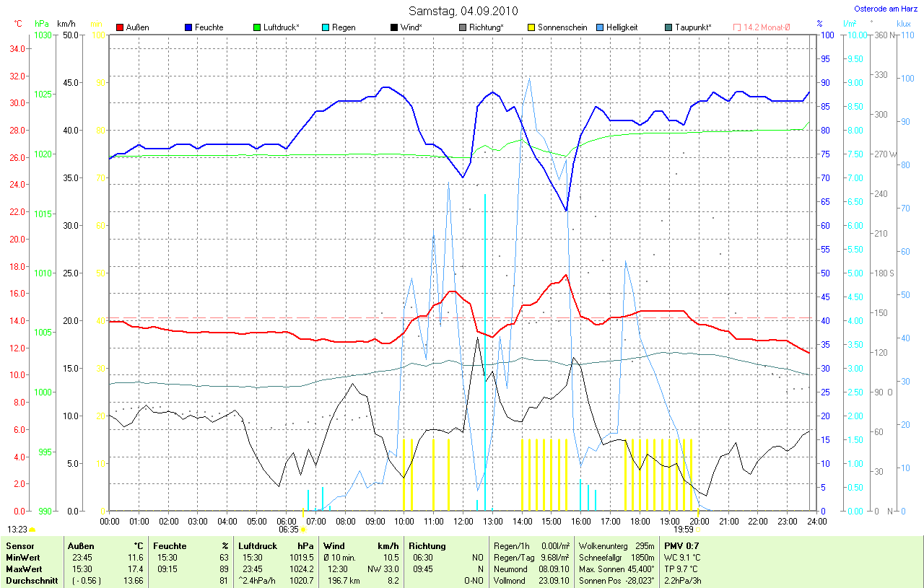Click the dark teal Taupunkt legend square
Image resolution: width=924 pixels, height=588 pixels.
pos(668,27)
